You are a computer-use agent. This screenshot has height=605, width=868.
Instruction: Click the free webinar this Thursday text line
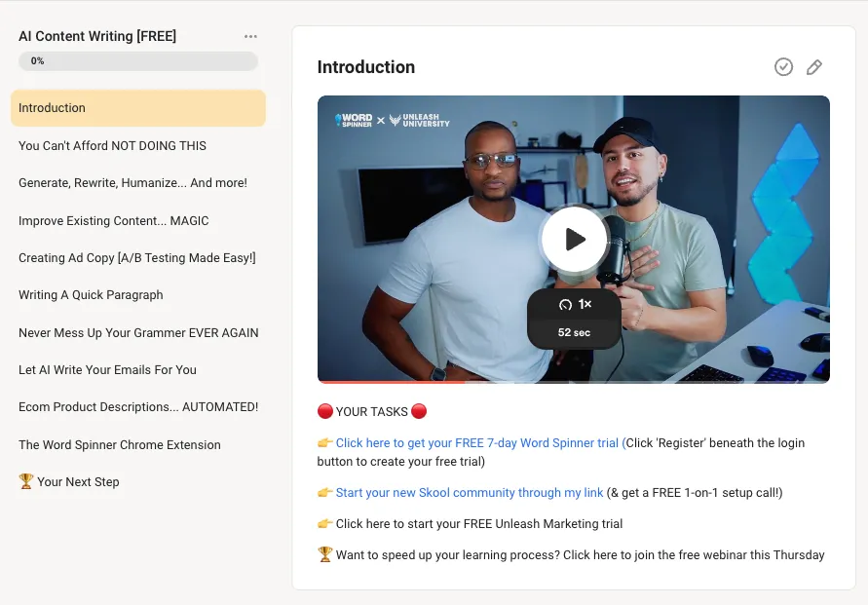pos(581,554)
